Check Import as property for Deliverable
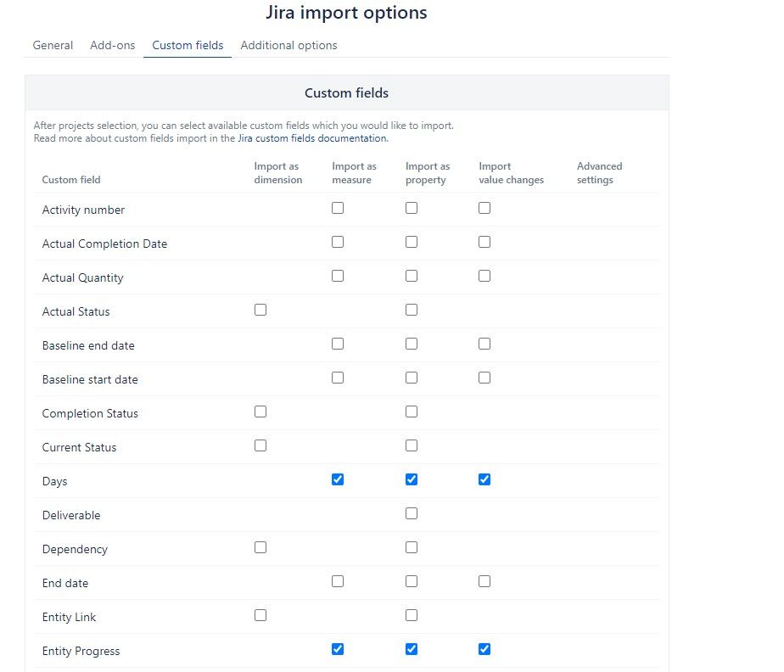The height and width of the screenshot is (672, 784). point(412,513)
